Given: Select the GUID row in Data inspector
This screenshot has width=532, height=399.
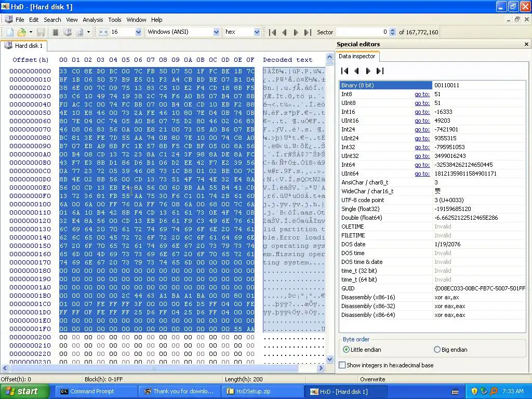Looking at the screenshot, I should click(x=432, y=288).
